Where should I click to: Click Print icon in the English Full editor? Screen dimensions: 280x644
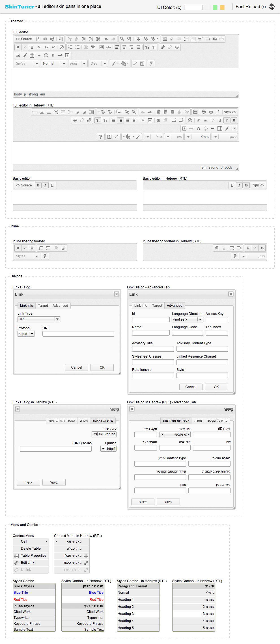coord(52,39)
